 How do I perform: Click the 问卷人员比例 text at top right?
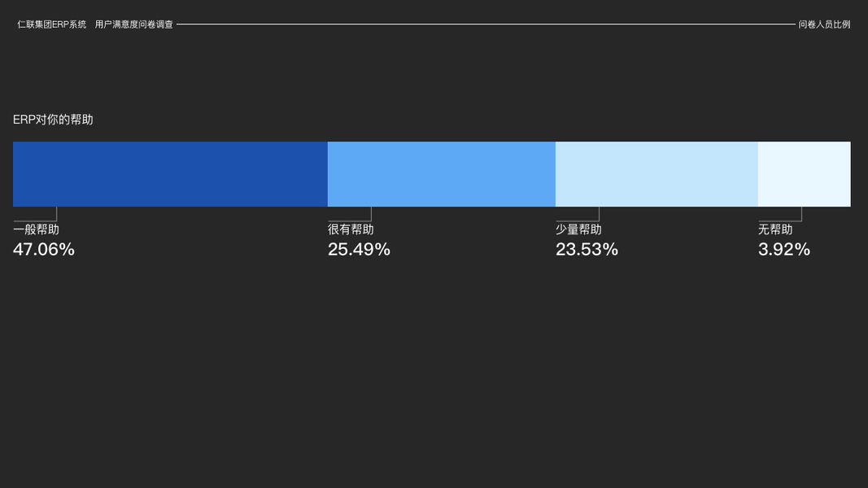tap(824, 24)
